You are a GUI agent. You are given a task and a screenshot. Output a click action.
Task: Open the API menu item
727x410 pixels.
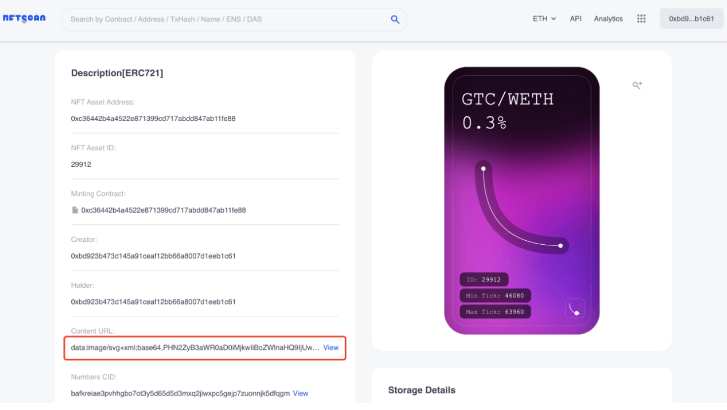575,19
